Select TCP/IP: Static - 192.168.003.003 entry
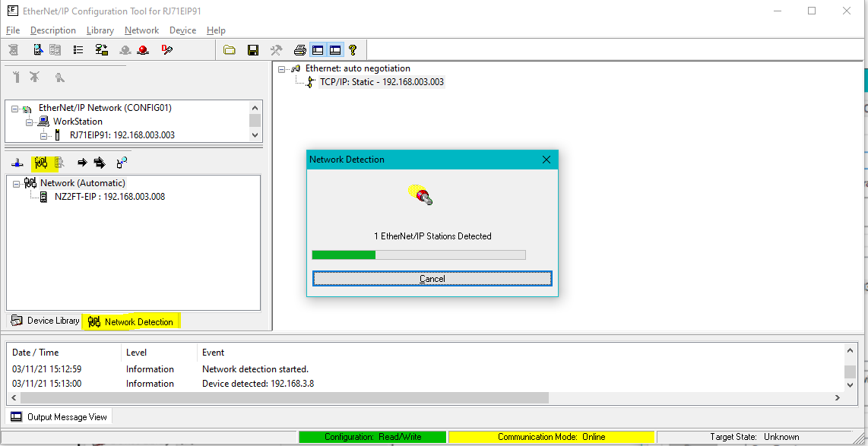The width and height of the screenshot is (868, 446). pos(382,82)
